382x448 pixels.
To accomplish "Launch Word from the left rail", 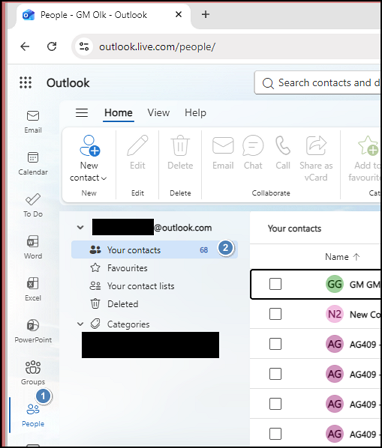I will 33,247.
